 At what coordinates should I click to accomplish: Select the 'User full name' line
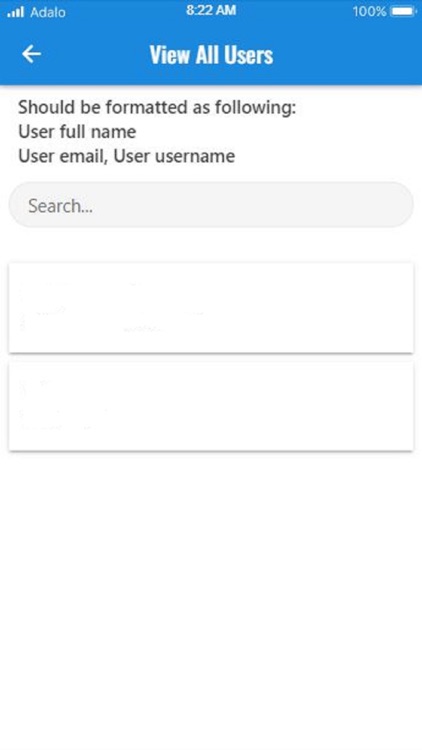[77, 132]
